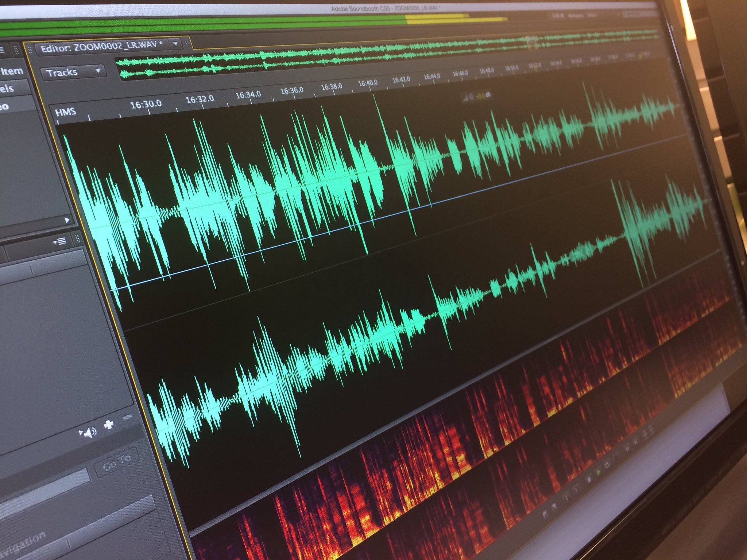The height and width of the screenshot is (560, 747).
Task: Open the Tracks dropdown
Action: 73,72
